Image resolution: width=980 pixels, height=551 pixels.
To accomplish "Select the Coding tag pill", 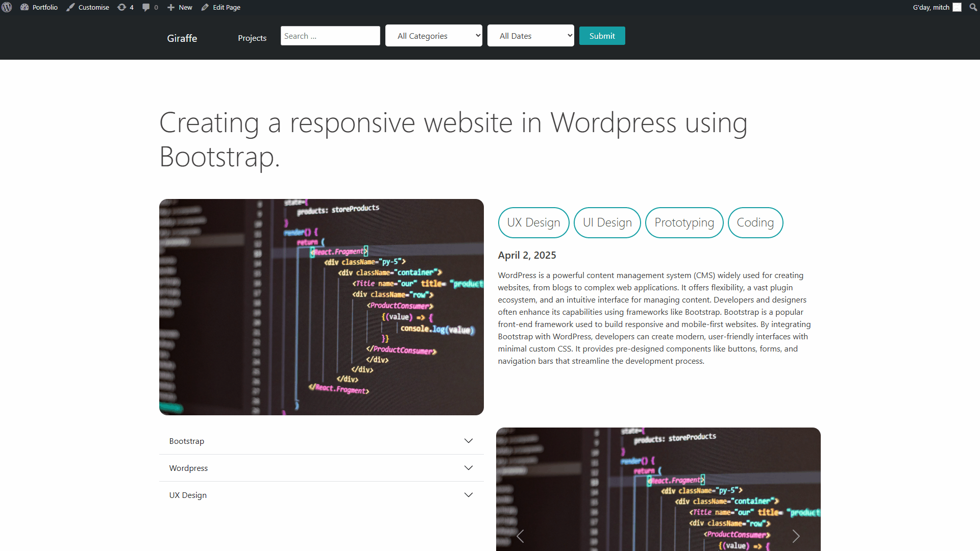I will click(x=755, y=222).
